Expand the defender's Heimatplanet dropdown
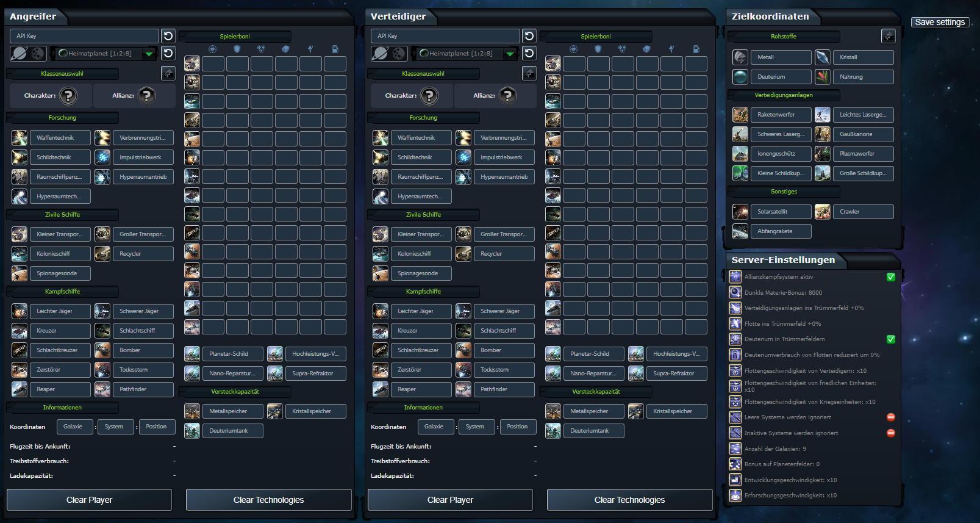The image size is (980, 523). point(510,54)
